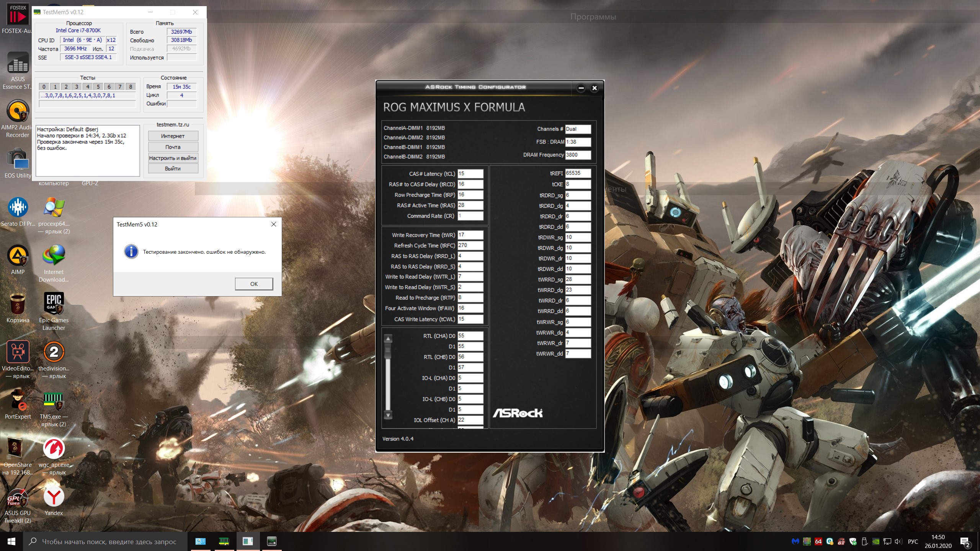This screenshot has width=980, height=551.
Task: Open ASUS GPU TweakII desktop icon
Action: pyautogui.click(x=18, y=497)
